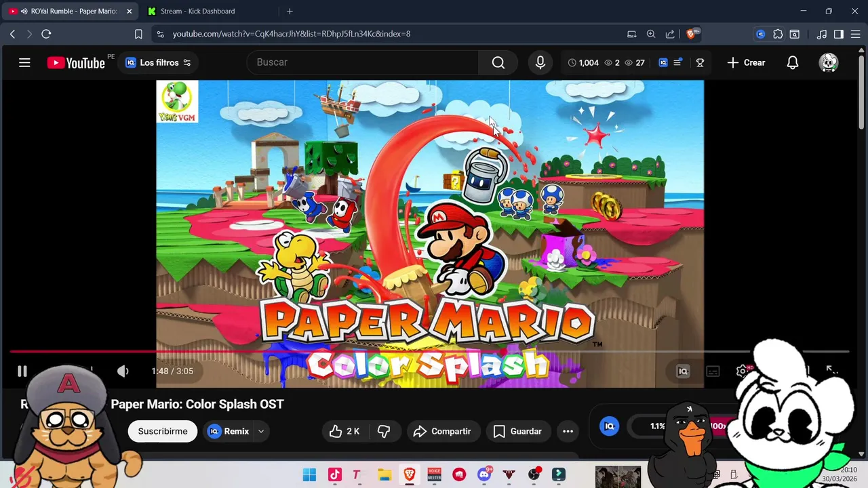Open Voicemeeter from the taskbar

435,474
